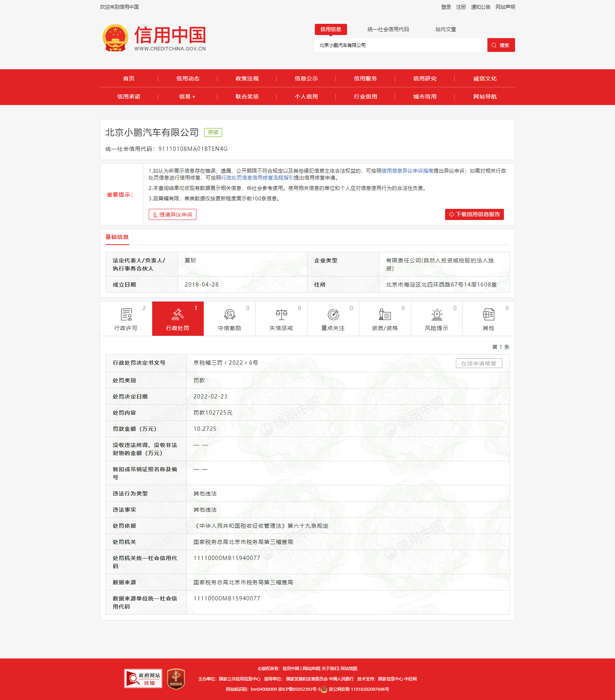Image resolution: width=615 pixels, height=700 pixels.
Task: Click 京公网安备 11010202007696号 link
Action: pos(359,689)
